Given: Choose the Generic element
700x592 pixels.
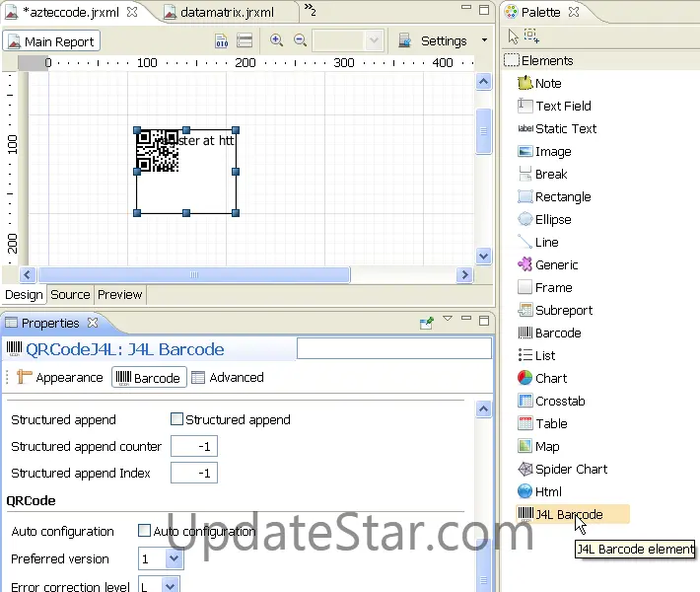Looking at the screenshot, I should [547, 265].
